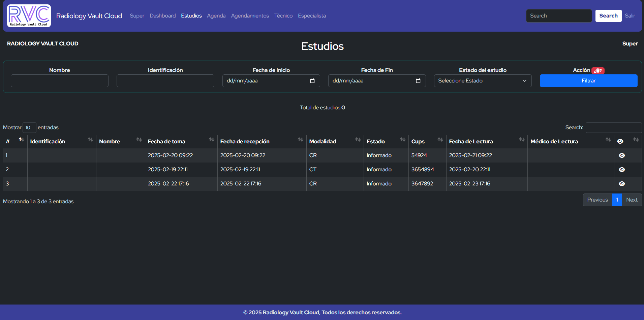Click the eye icon in the table header
The image size is (644, 320).
620,141
